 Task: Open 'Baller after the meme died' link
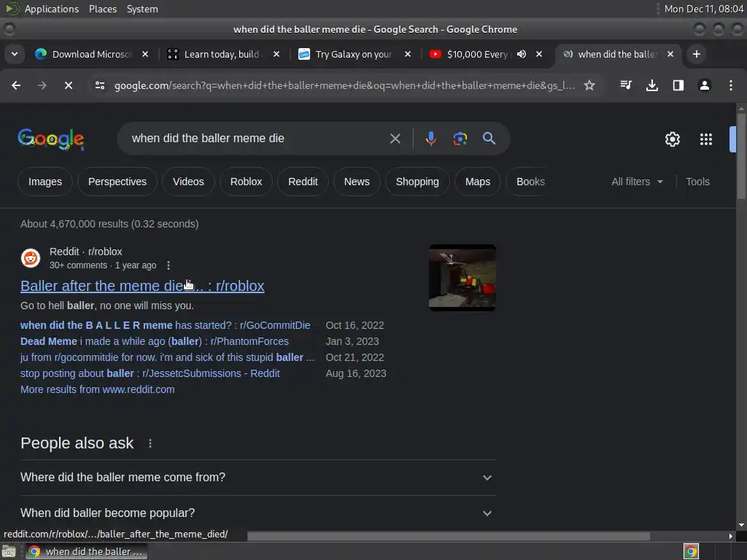click(x=142, y=286)
